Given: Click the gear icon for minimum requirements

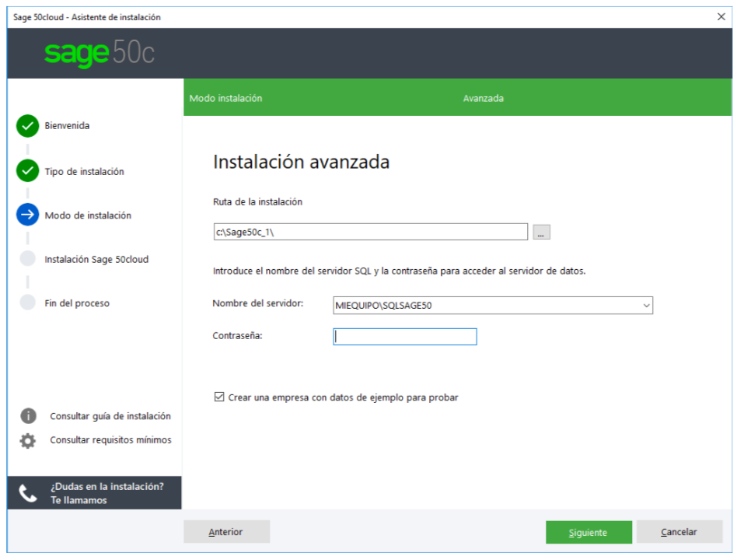Looking at the screenshot, I should (28, 440).
